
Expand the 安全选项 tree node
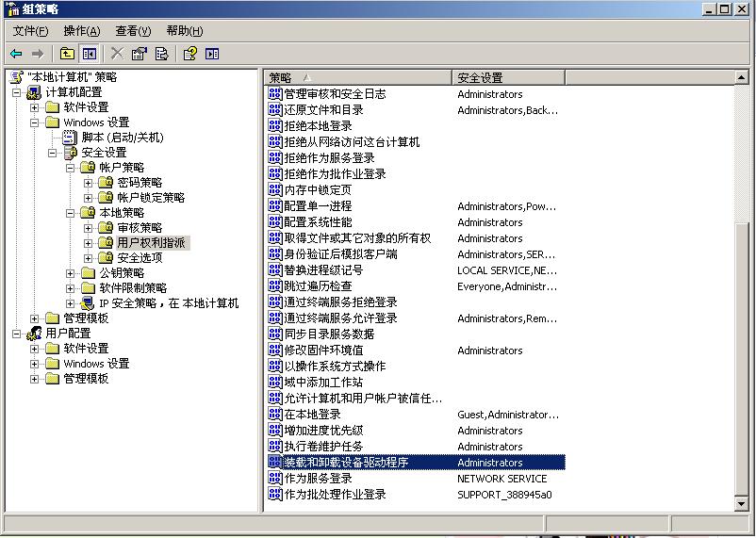(89, 258)
